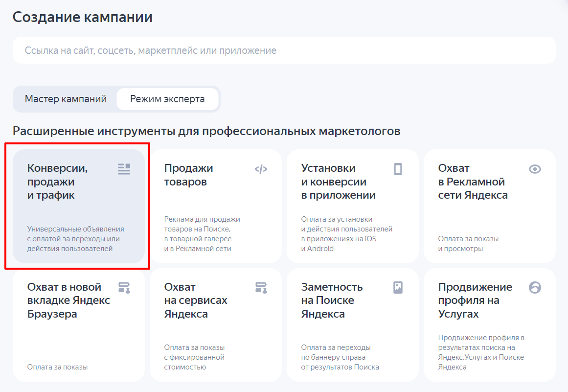Click the code brackets icon on Продажи товаров card

(261, 169)
